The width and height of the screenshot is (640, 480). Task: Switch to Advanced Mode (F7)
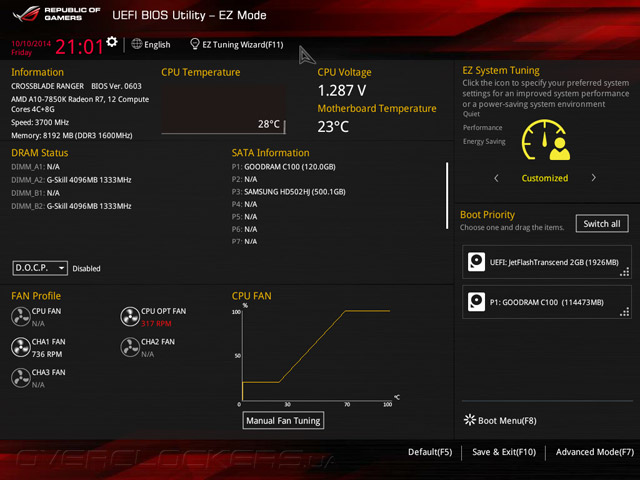pyautogui.click(x=595, y=452)
